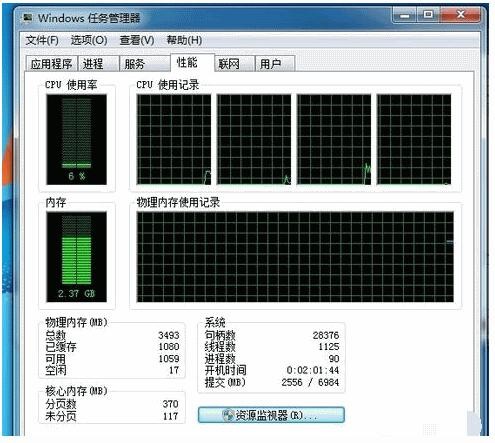Open 资源监视器(R)... button
This screenshot has height=443, width=495.
[271, 415]
